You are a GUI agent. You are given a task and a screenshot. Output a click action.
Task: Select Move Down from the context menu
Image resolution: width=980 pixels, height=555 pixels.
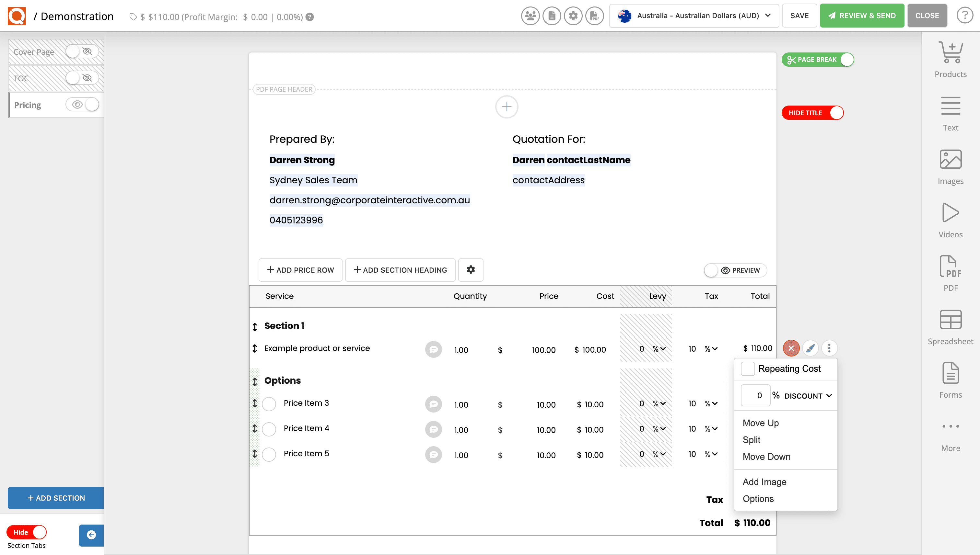(x=766, y=456)
